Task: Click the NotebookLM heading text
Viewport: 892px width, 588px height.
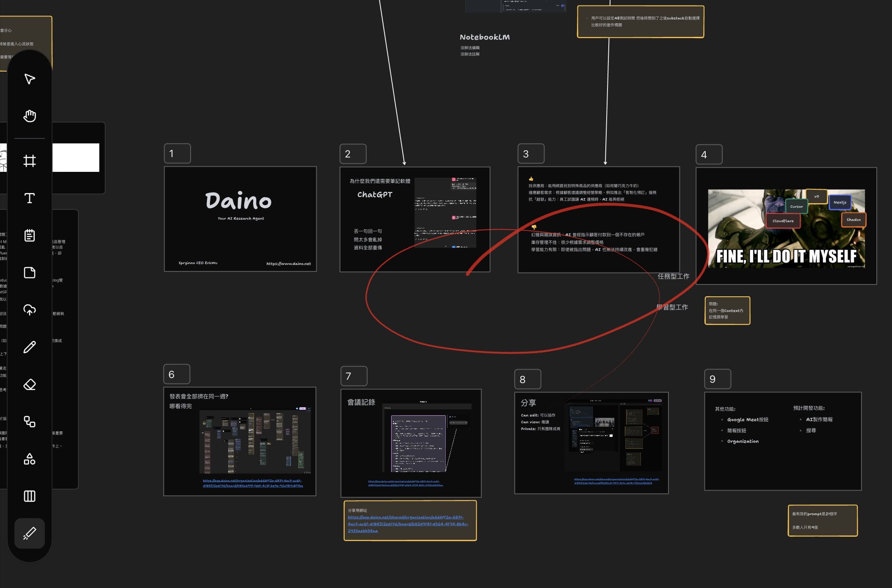Action: tap(485, 37)
